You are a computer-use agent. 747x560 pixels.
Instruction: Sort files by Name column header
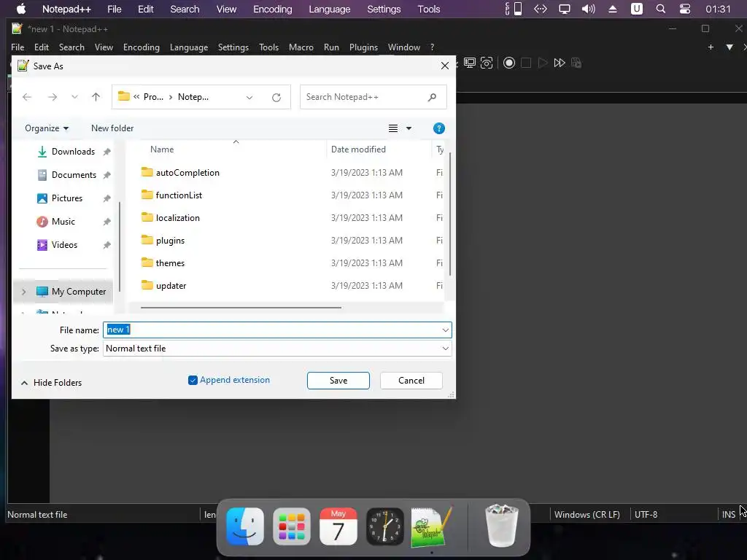[x=162, y=149]
